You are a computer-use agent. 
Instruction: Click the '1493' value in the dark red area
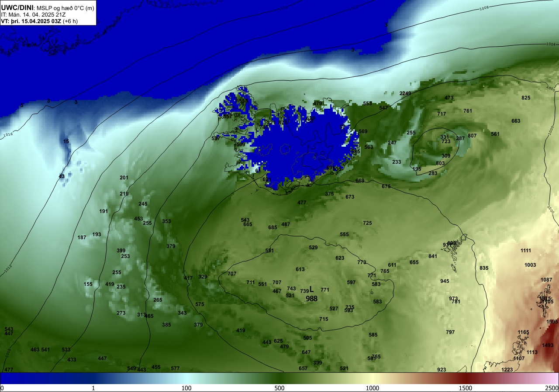tap(548, 345)
